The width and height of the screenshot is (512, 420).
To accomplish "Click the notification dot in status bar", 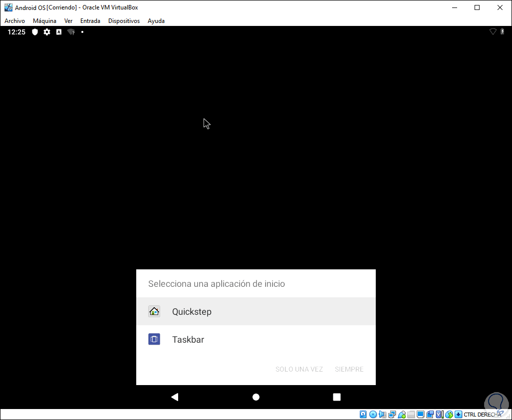I will 82,32.
